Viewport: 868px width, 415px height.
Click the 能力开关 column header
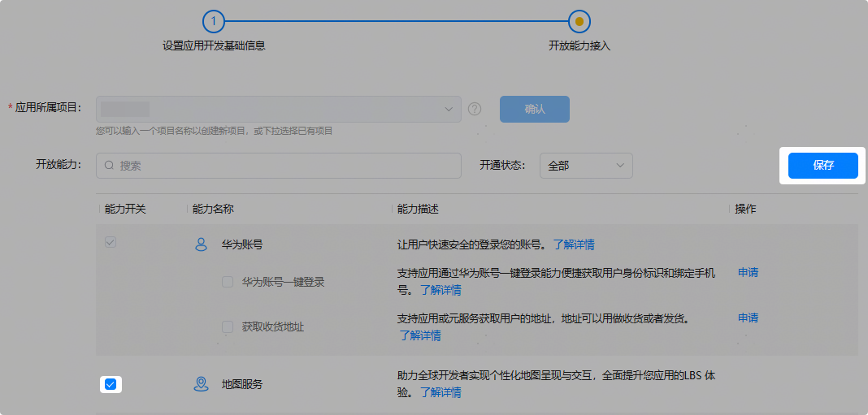point(125,210)
